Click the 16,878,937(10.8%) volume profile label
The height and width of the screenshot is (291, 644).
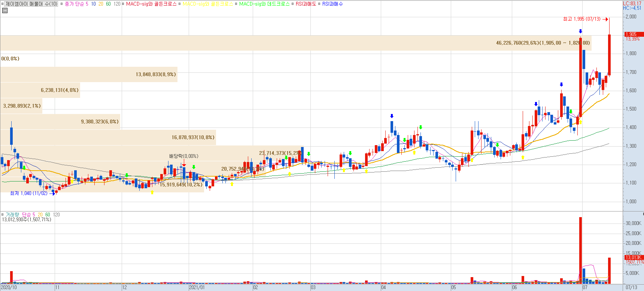(193, 137)
